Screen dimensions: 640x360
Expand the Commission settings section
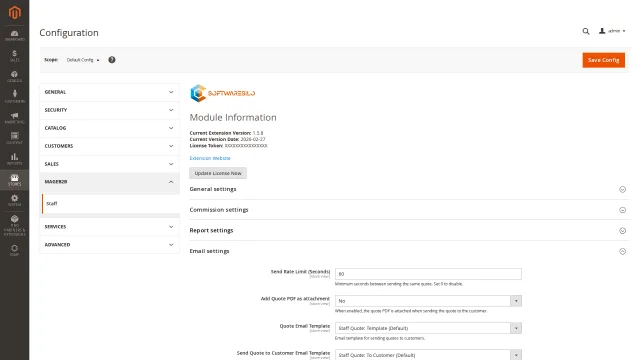point(409,210)
